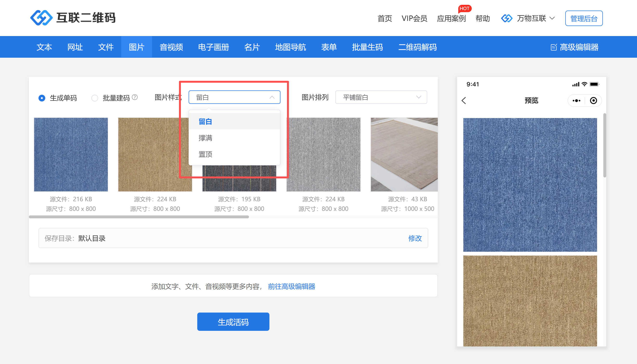Click the back arrow in preview header
Viewport: 637px width, 364px height.
coord(464,100)
